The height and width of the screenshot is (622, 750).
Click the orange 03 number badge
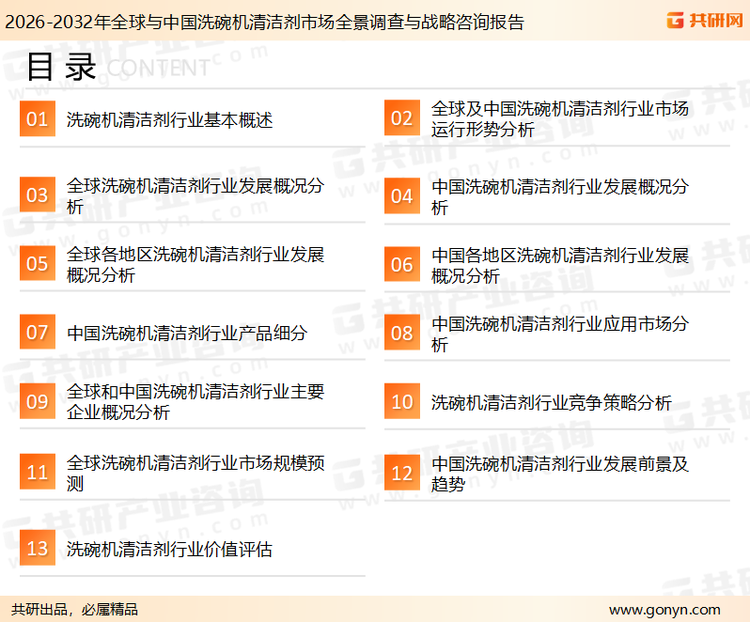pyautogui.click(x=37, y=195)
